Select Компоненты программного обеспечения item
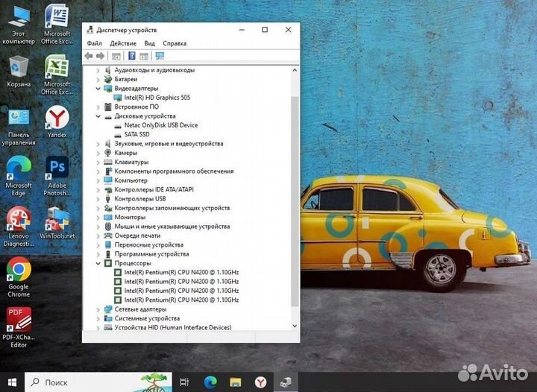Image resolution: width=537 pixels, height=392 pixels. tap(174, 171)
